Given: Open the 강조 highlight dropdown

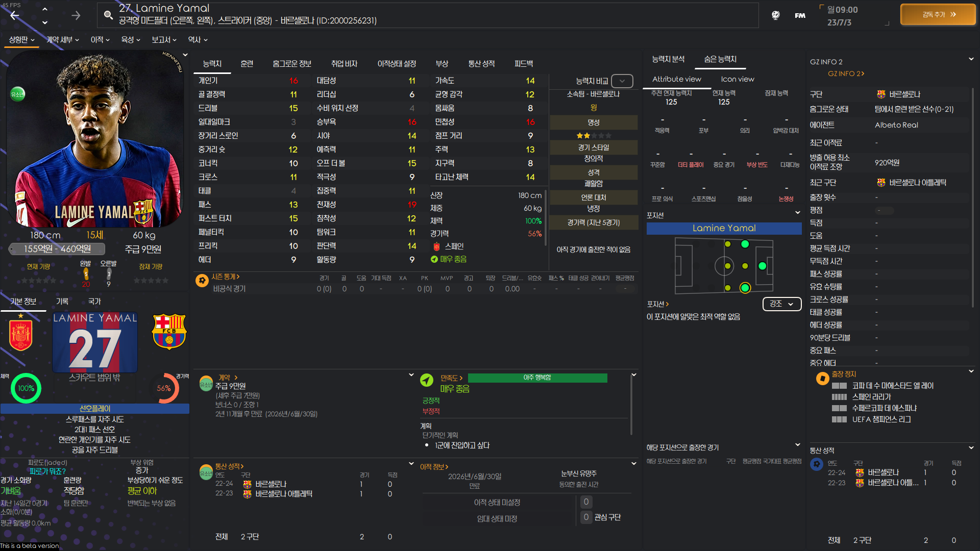Looking at the screenshot, I should [781, 304].
